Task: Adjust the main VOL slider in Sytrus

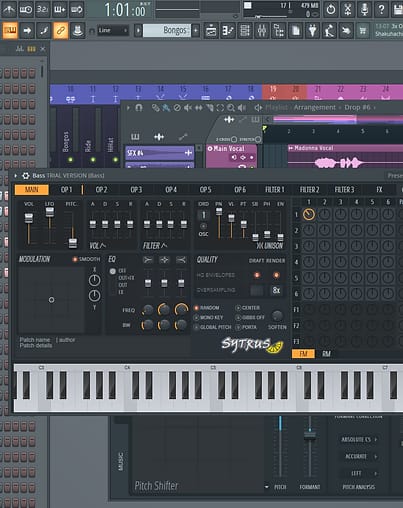Action: pyautogui.click(x=29, y=218)
